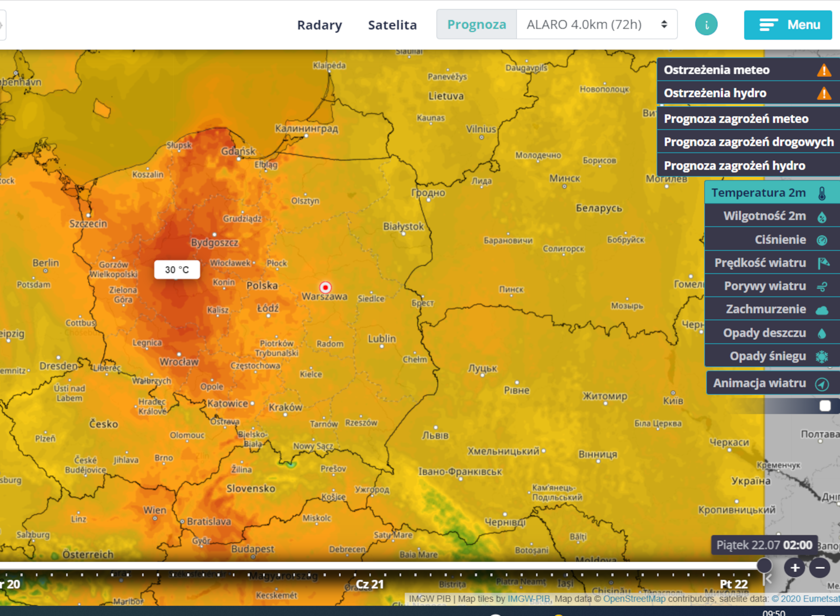Select the Prędkość wiatru windsock icon

coord(823,263)
